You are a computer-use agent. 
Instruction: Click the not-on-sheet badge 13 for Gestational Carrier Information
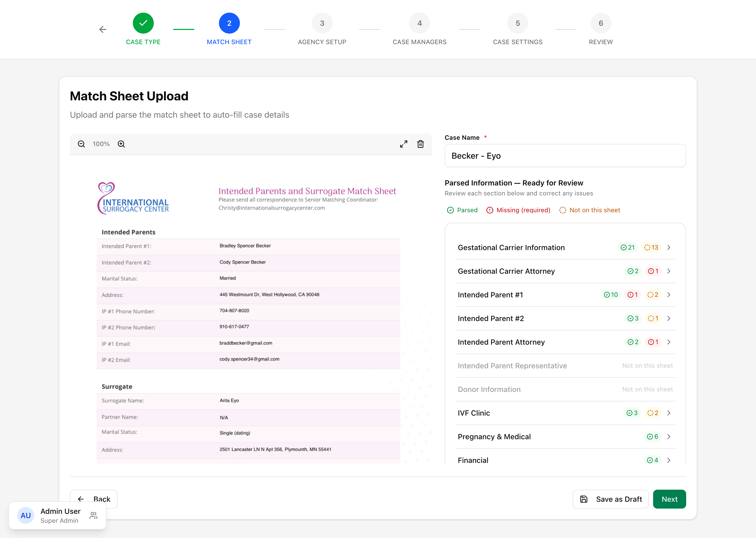tap(651, 247)
